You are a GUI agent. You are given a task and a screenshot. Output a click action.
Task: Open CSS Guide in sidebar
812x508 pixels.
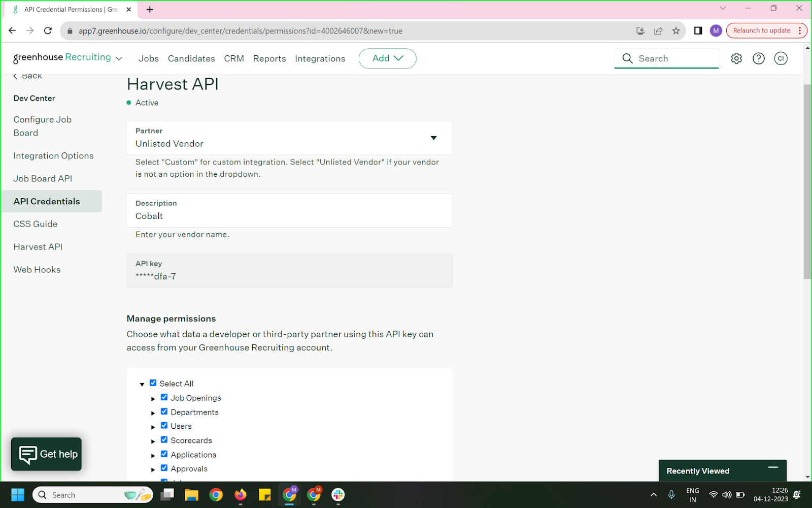point(36,224)
